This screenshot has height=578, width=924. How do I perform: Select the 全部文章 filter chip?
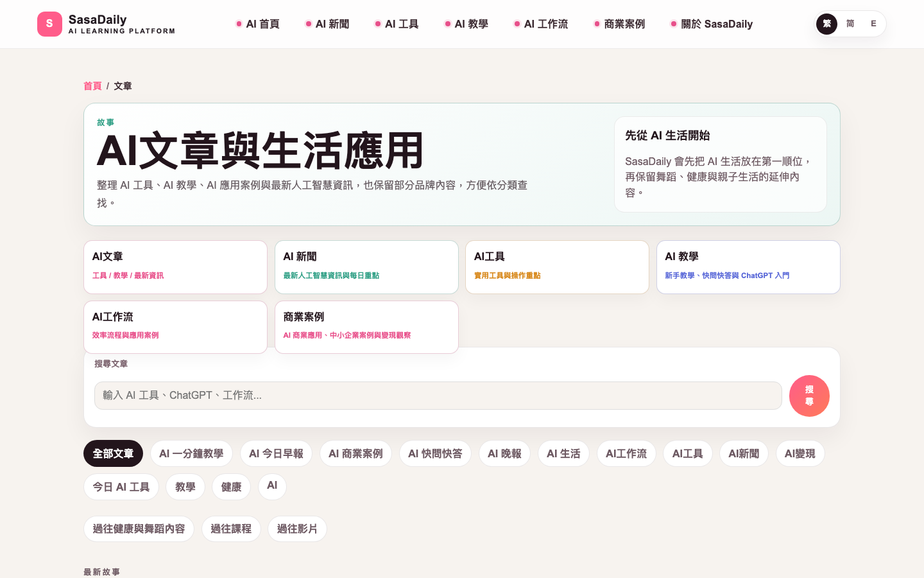113,453
